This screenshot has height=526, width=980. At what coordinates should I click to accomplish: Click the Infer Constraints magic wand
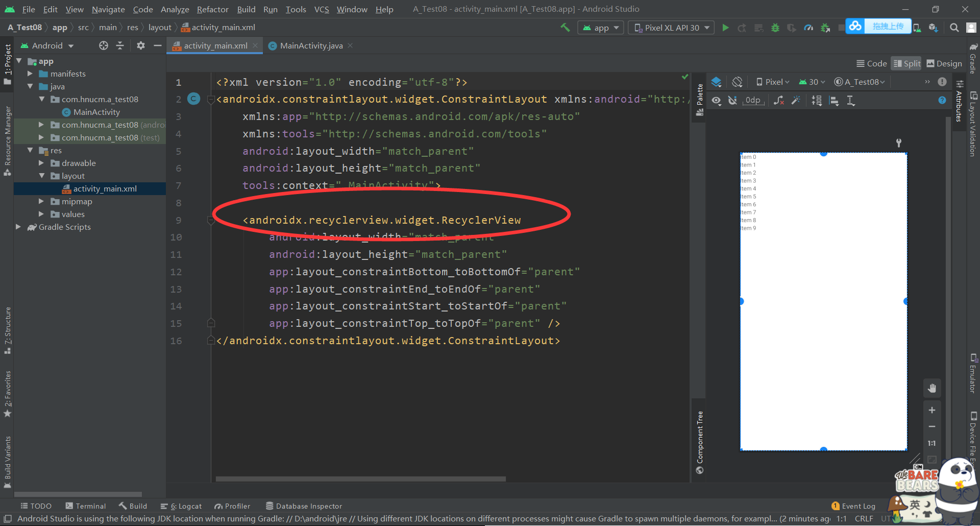796,101
